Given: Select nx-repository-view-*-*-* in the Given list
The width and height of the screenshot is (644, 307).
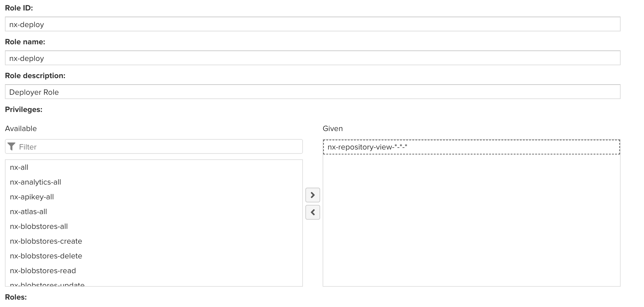Looking at the screenshot, I should point(367,147).
